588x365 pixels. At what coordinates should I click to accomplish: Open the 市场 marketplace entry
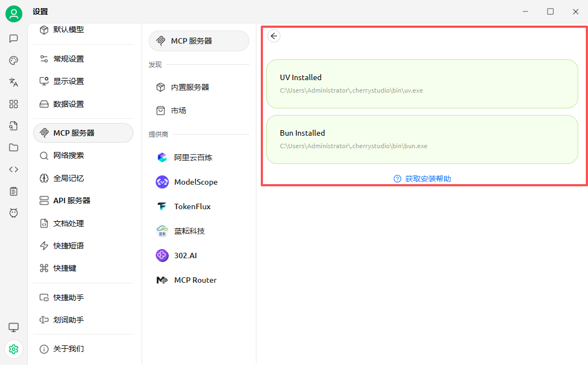[178, 111]
